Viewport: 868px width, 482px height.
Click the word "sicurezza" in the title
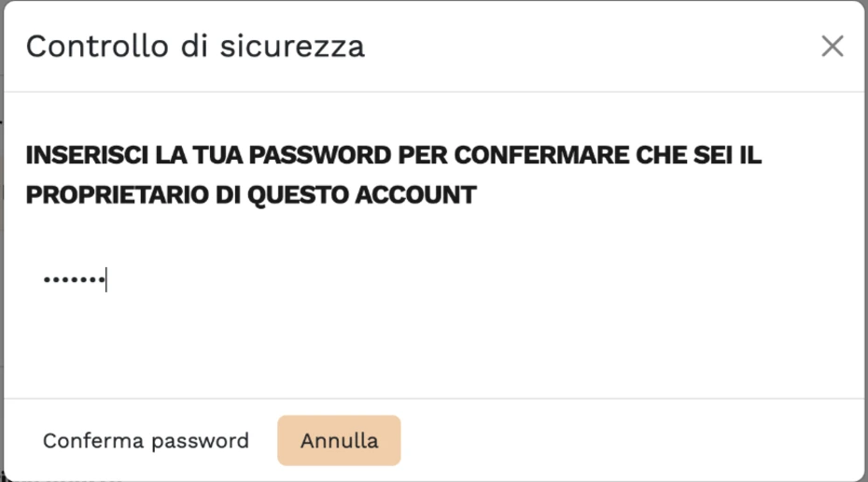tap(292, 46)
